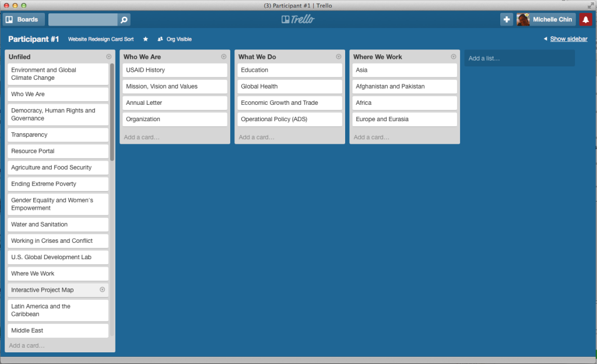Viewport: 597px width, 364px height.
Task: Open the Europe and Eurasia card
Action: point(405,119)
